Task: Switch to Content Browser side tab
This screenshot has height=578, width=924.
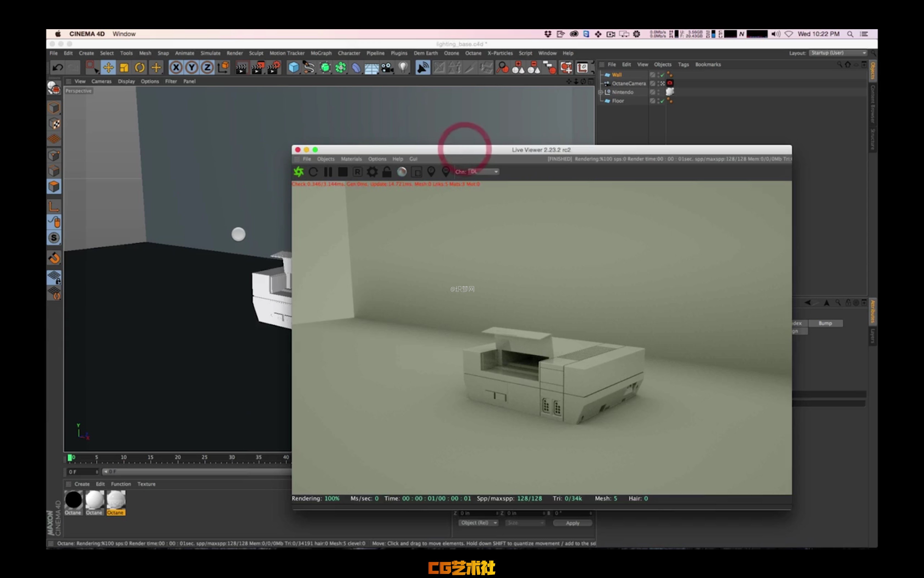Action: (x=873, y=104)
